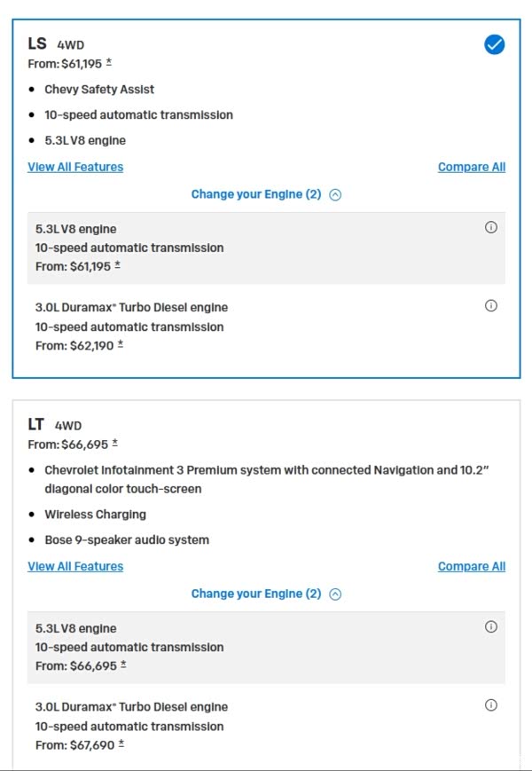Click Compare All link in LT card
532x771 pixels.
pos(472,566)
